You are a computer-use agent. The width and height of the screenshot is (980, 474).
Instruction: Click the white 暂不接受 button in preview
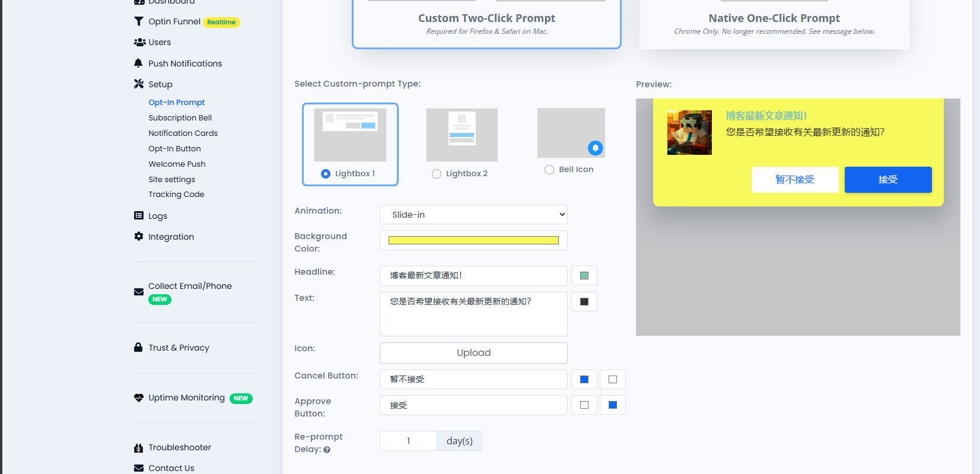[795, 180]
